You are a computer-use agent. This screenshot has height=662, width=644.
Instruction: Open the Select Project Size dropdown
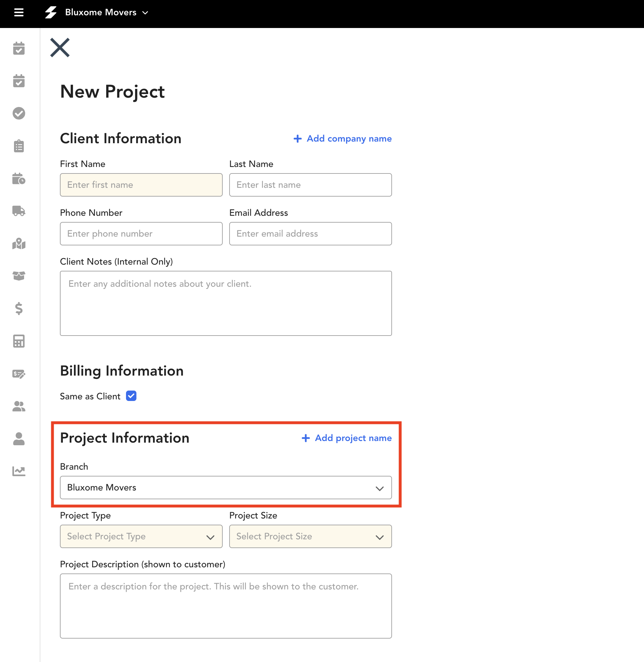click(311, 536)
